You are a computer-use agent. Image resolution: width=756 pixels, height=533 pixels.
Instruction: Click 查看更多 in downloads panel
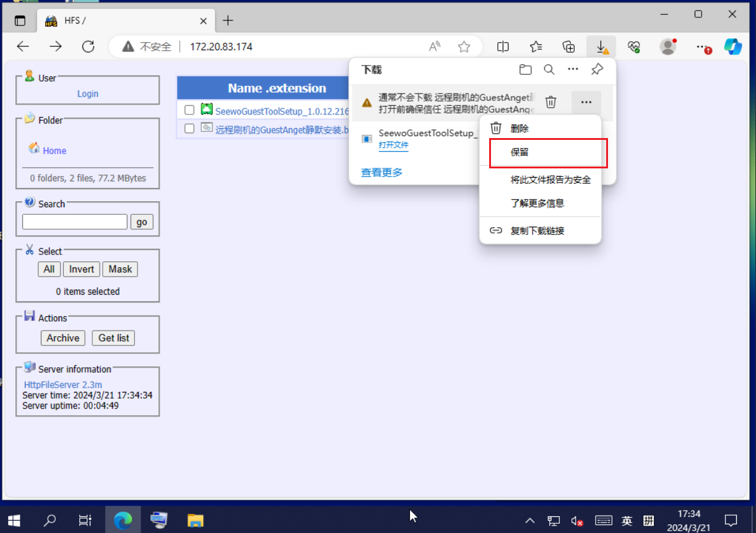[x=382, y=173]
